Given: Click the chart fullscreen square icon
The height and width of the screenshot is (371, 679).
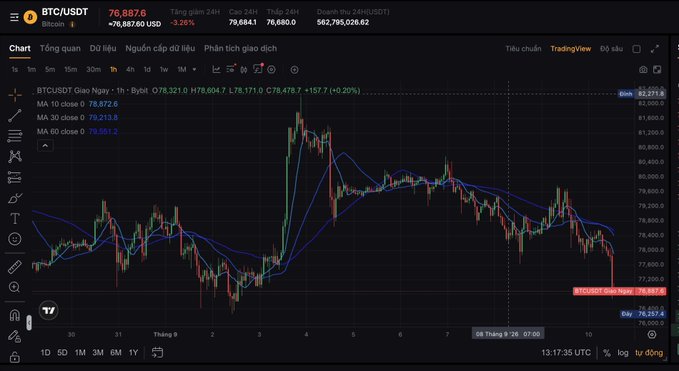Looking at the screenshot, I should 657,70.
